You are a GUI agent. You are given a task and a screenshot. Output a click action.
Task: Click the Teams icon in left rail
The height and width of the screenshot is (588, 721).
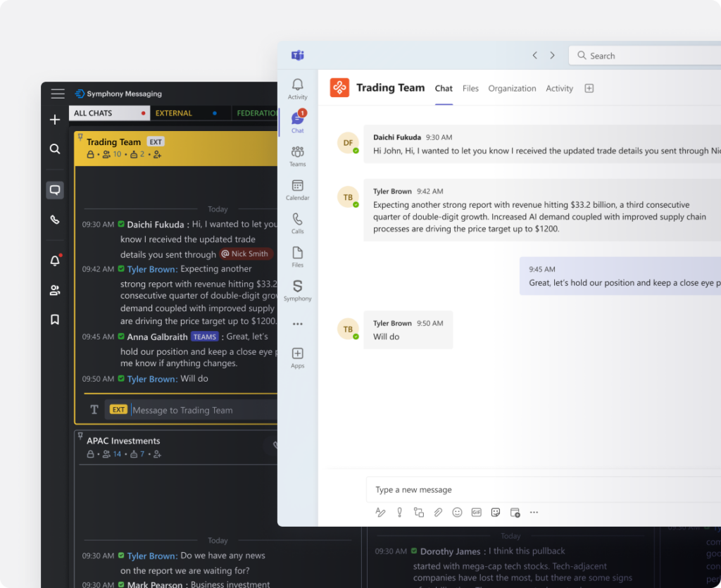297,155
